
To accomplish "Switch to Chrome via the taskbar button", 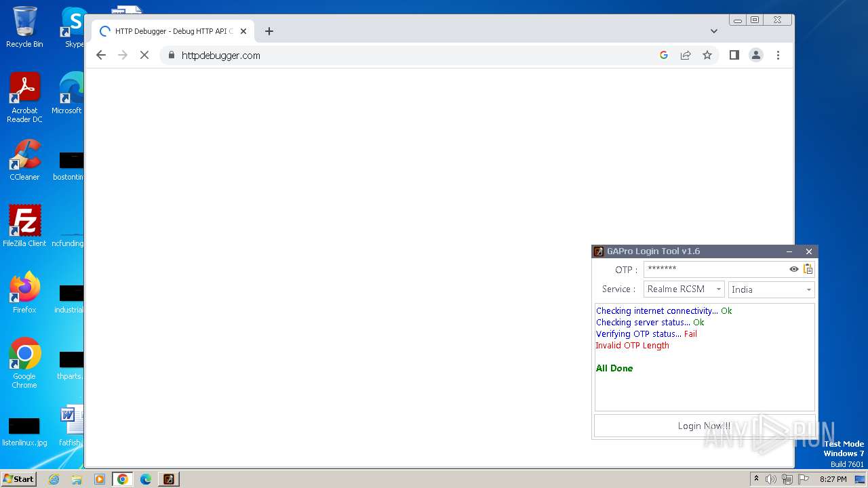I will click(122, 479).
